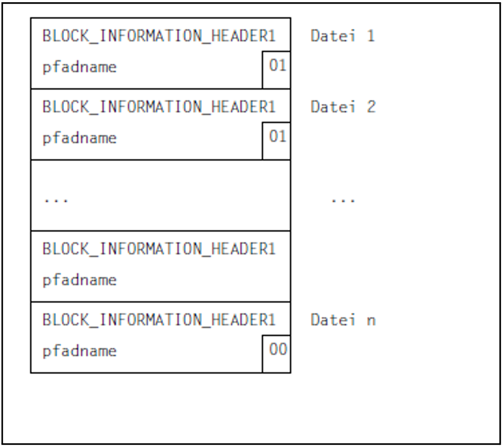Click BLOCK_INFORMATION_HEADER1 in the Datei n block
The image size is (504, 447).
click(x=159, y=320)
